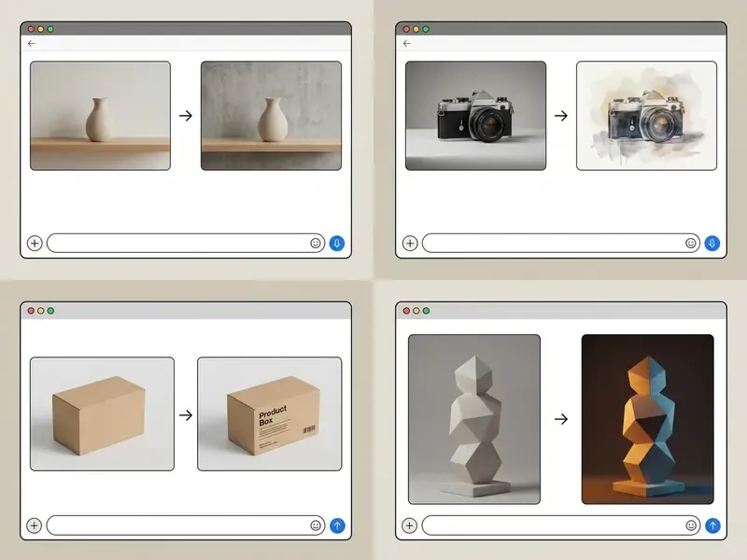Go back in the camera window
Screen dimensions: 747x560
click(406, 43)
